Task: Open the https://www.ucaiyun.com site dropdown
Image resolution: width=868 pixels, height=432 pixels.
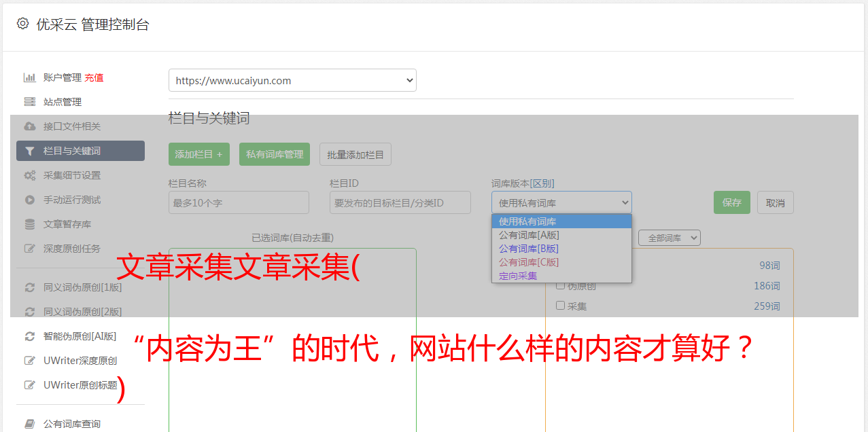Action: pos(292,80)
